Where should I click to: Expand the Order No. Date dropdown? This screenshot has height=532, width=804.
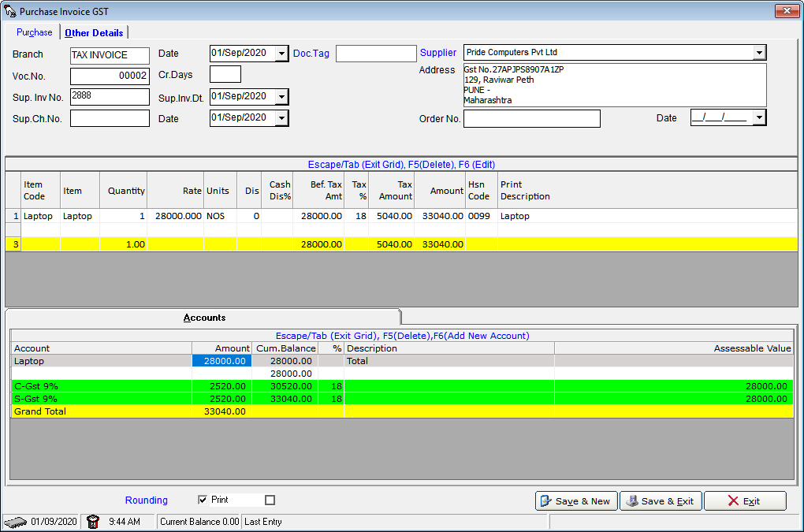click(759, 118)
